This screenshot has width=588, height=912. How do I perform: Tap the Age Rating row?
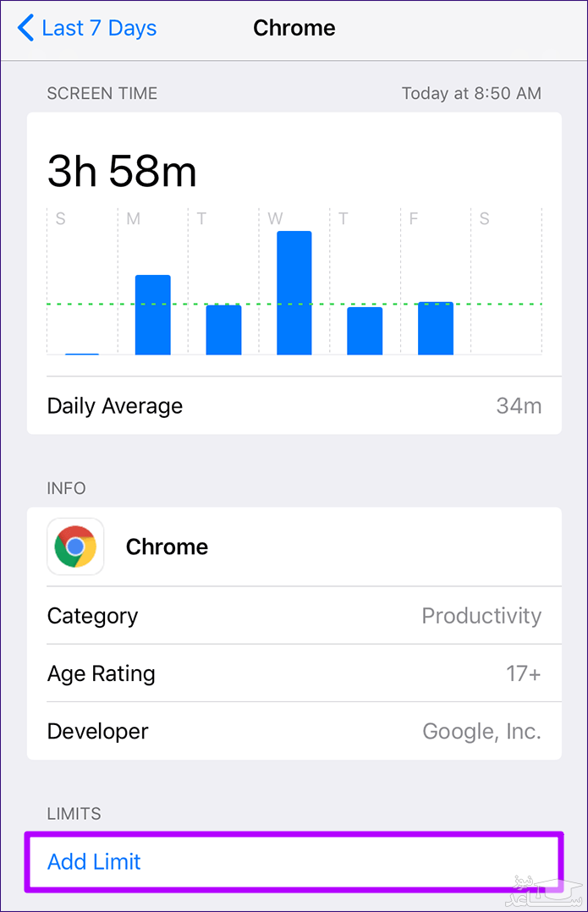coord(294,673)
